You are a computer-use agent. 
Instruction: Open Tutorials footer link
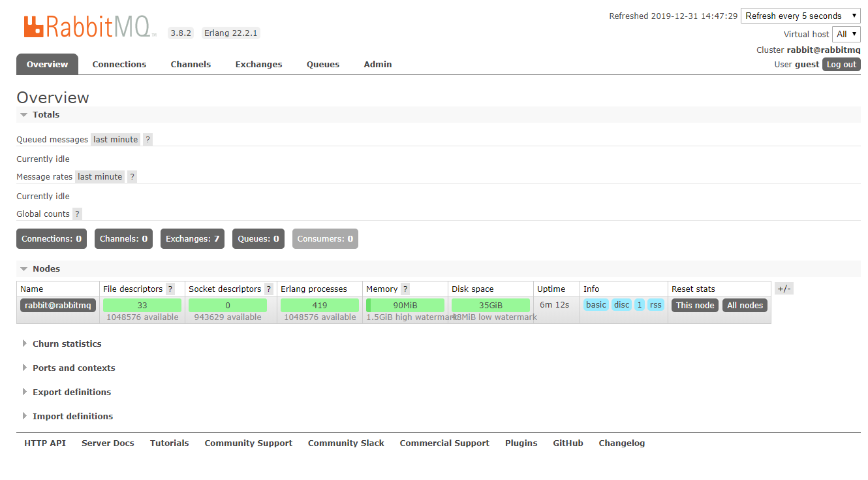point(170,443)
